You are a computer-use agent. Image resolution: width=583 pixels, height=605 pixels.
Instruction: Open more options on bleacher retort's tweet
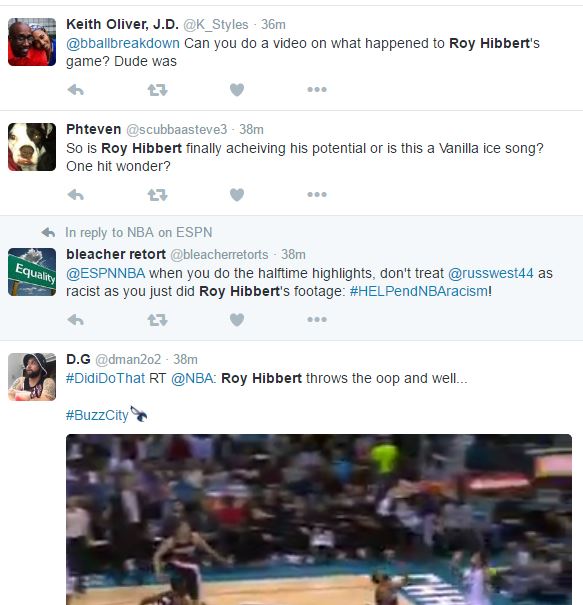[x=317, y=319]
